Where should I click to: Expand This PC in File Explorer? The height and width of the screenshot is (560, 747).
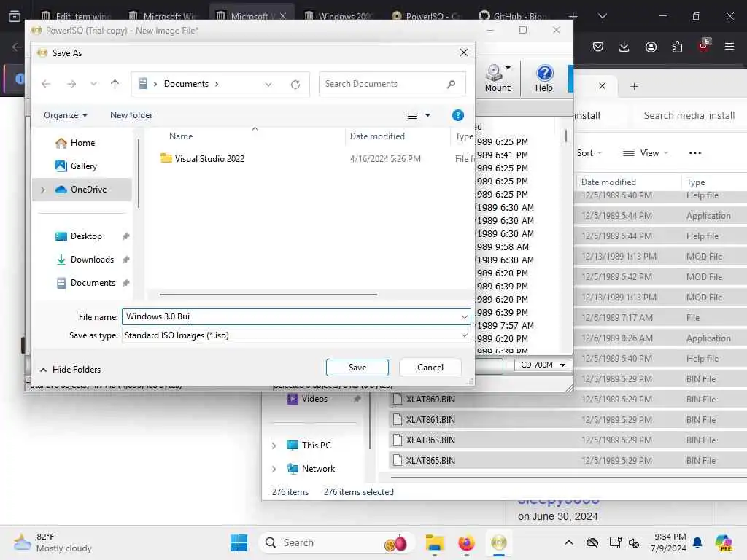[274, 446]
